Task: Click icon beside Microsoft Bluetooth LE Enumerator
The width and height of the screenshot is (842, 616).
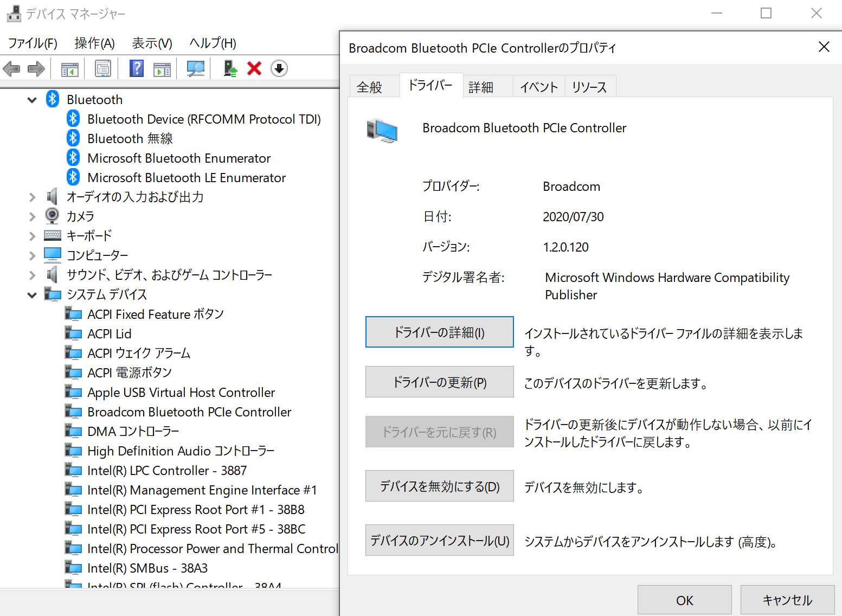Action: click(x=73, y=177)
